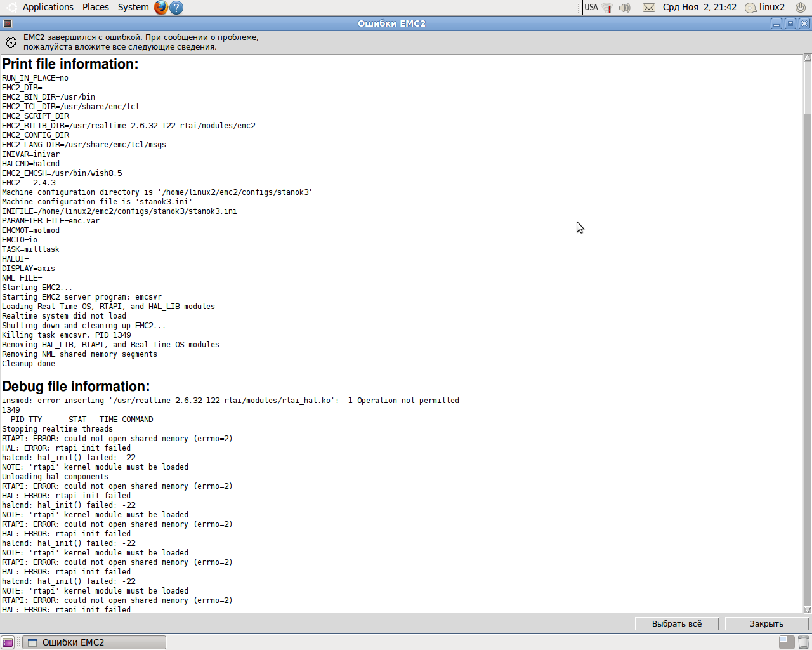Click the line 'TASK=milltask'

[30, 249]
